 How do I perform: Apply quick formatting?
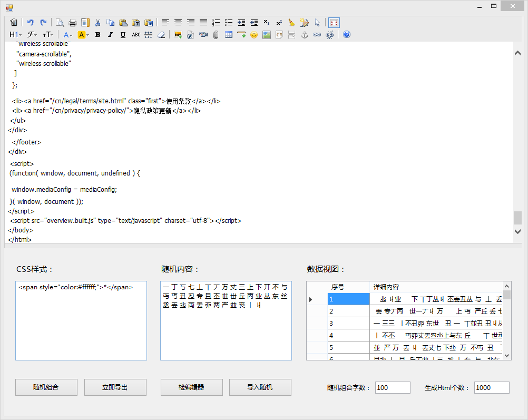pyautogui.click(x=305, y=23)
